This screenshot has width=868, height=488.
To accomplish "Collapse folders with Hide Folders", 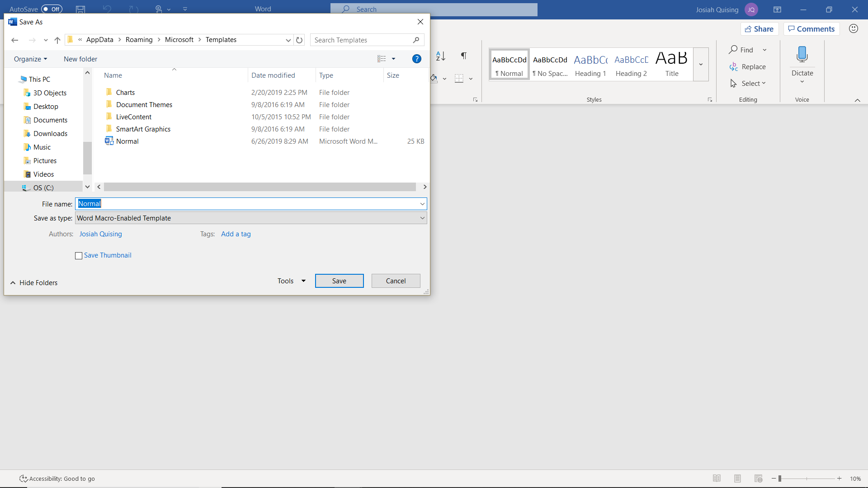I will [34, 283].
